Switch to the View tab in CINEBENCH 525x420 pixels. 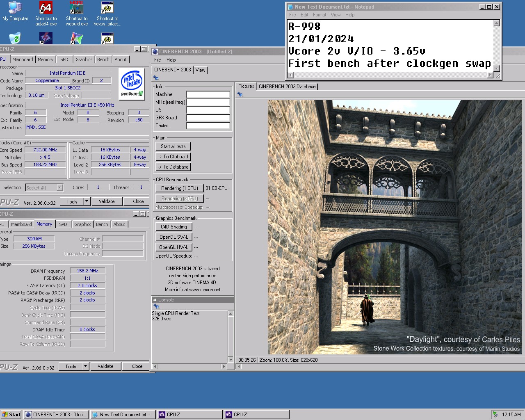200,70
